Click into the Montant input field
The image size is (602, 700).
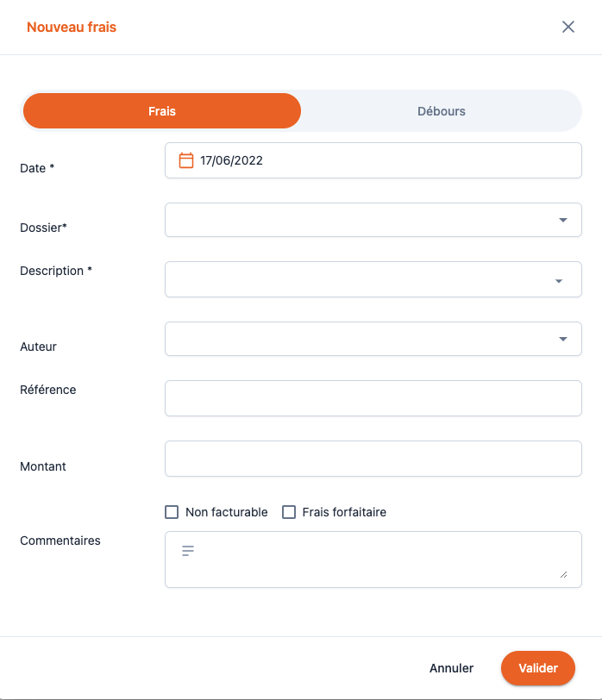(x=373, y=459)
